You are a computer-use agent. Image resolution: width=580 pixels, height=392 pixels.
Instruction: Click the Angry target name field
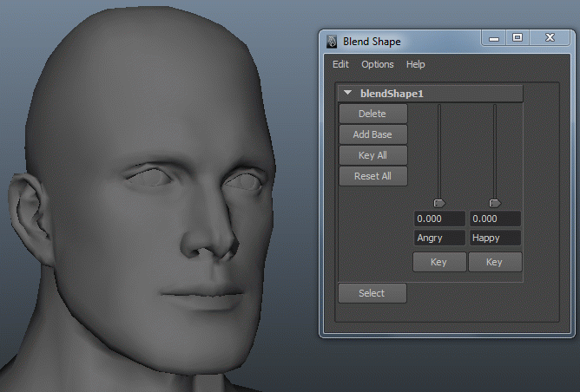pos(439,238)
